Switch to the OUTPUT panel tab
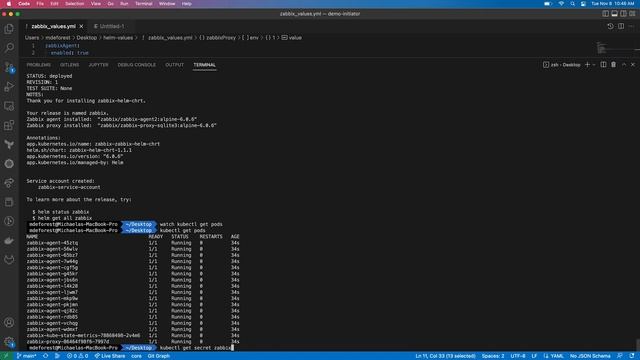The image size is (640, 360). [x=174, y=65]
